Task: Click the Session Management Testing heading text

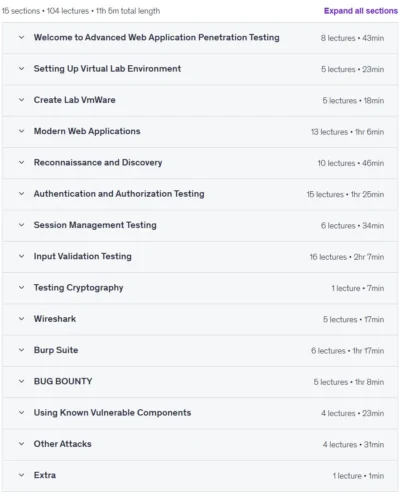Action: 95,225
